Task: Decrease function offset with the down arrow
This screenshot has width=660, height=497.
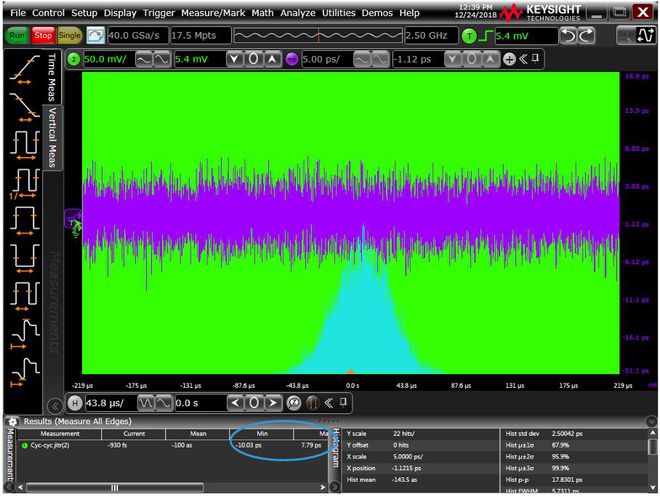Action: click(x=452, y=59)
